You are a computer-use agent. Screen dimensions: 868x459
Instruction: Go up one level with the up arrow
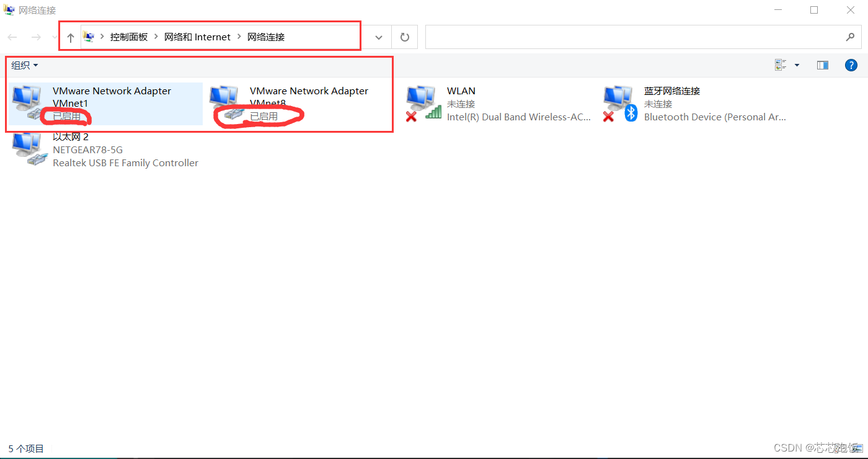pyautogui.click(x=70, y=38)
